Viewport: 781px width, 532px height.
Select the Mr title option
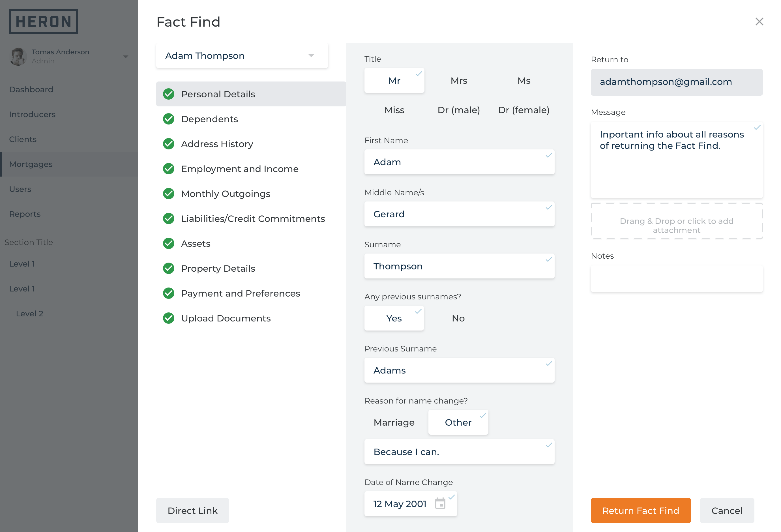394,81
